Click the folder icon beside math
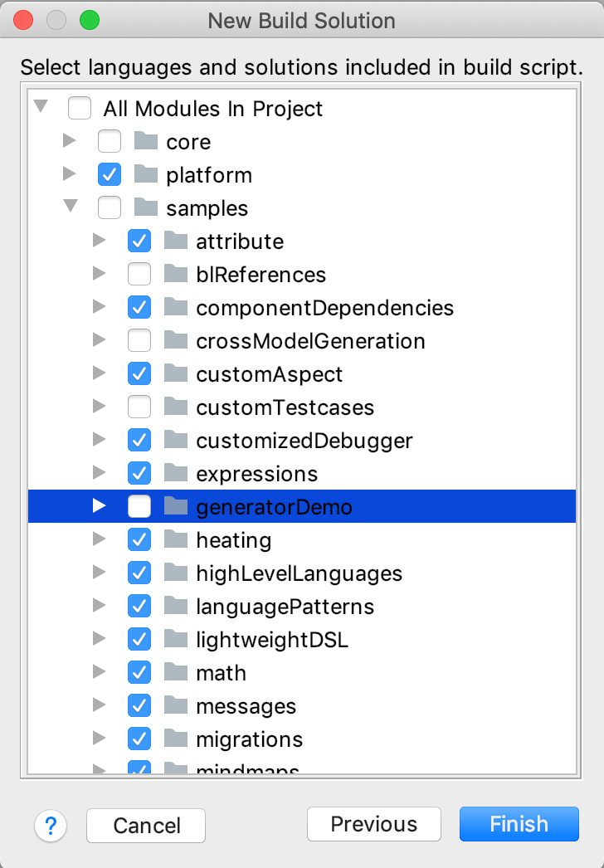This screenshot has height=868, width=604. pos(176,673)
